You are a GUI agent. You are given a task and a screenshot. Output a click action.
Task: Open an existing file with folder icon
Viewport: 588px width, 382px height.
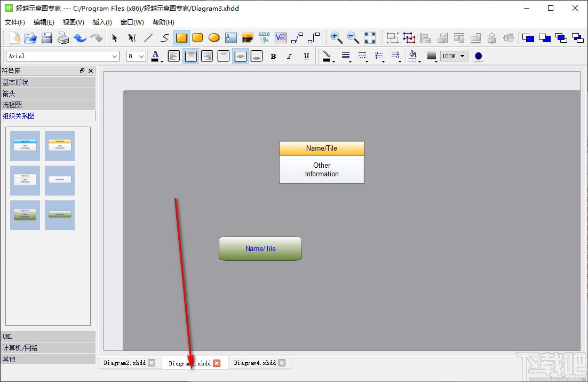(30, 38)
